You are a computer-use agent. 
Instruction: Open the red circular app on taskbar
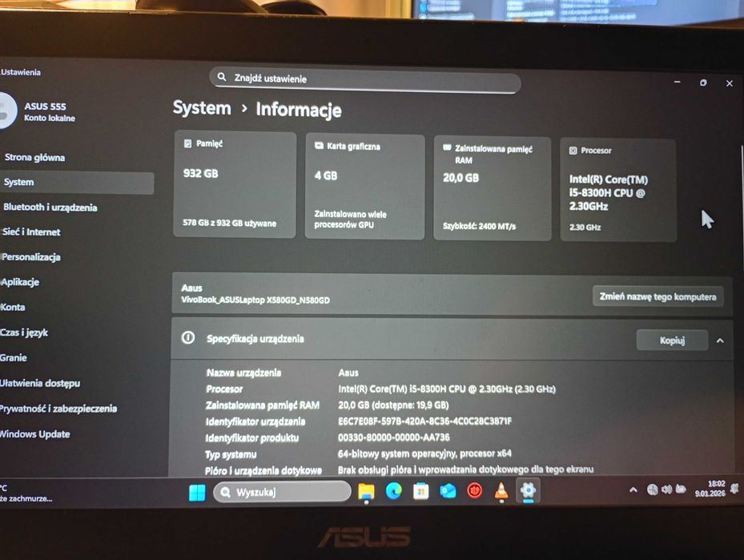[474, 491]
